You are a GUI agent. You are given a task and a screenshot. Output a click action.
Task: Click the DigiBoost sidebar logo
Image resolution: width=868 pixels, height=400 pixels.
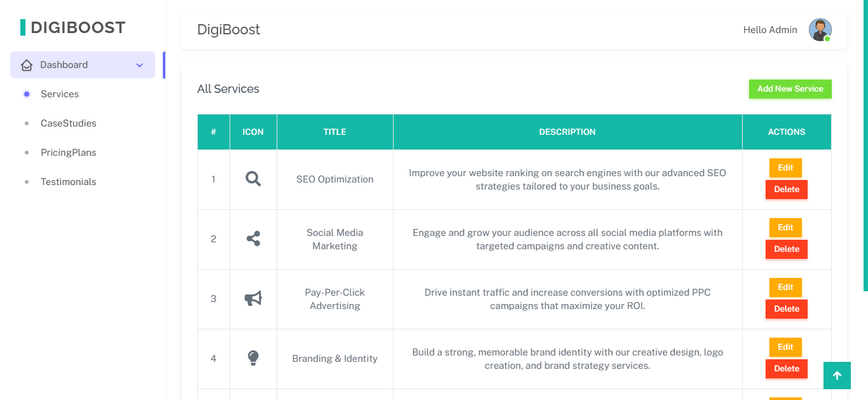[x=72, y=27]
